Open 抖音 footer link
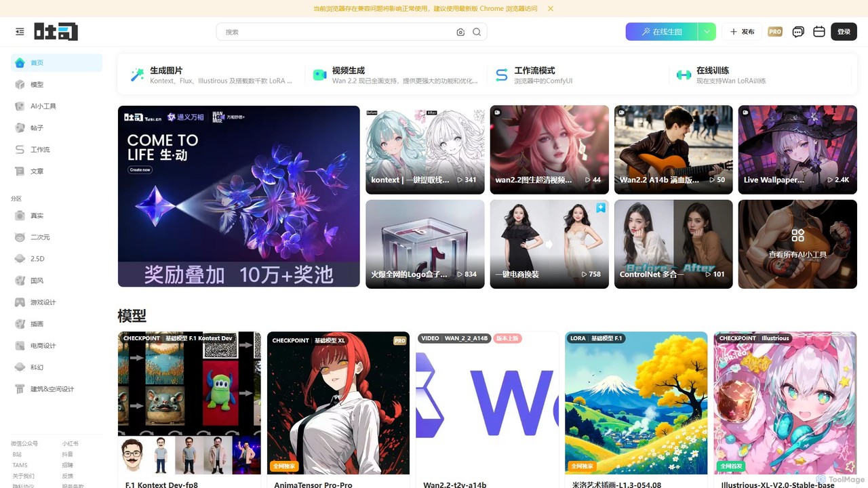 point(67,454)
